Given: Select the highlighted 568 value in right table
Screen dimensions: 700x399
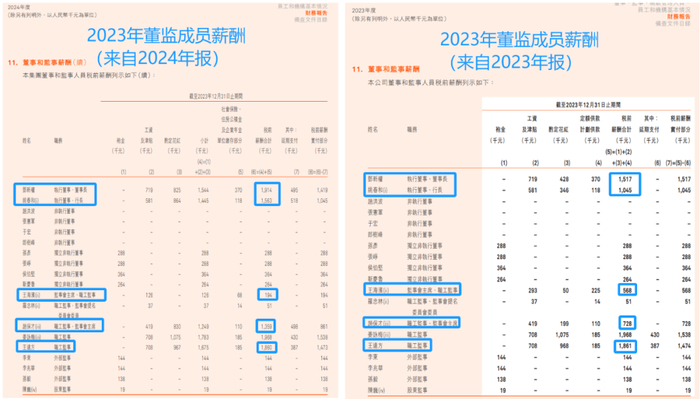Looking at the screenshot, I should [627, 290].
